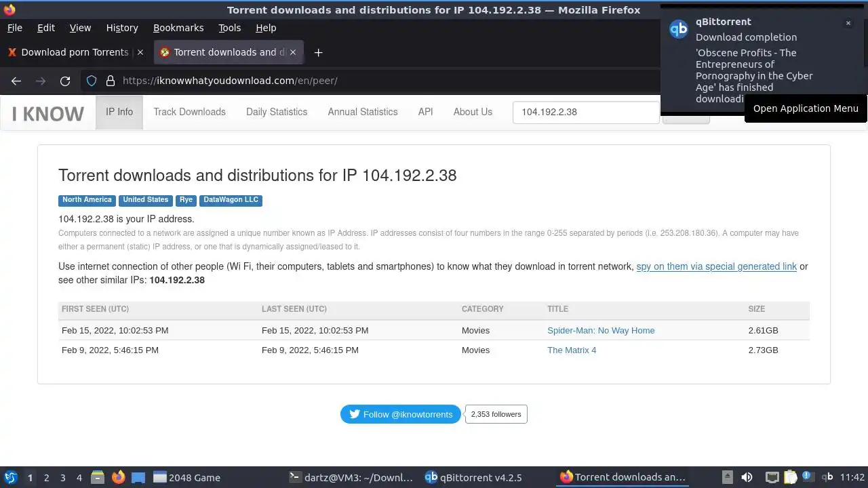Viewport: 868px width, 488px height.
Task: Open a new browser tab
Action: click(x=318, y=52)
